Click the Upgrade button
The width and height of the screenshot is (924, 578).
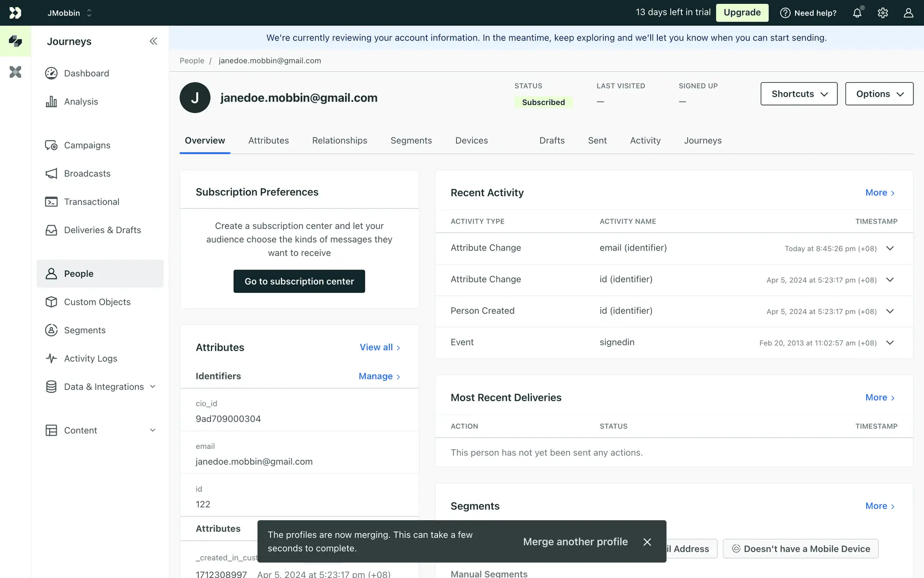click(x=742, y=13)
